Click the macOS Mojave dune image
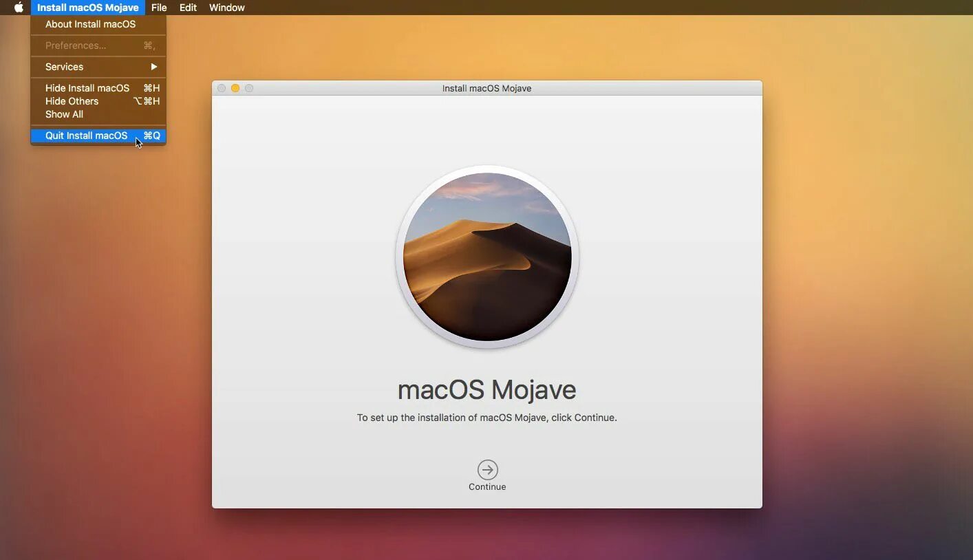This screenshot has width=973, height=560. click(487, 257)
